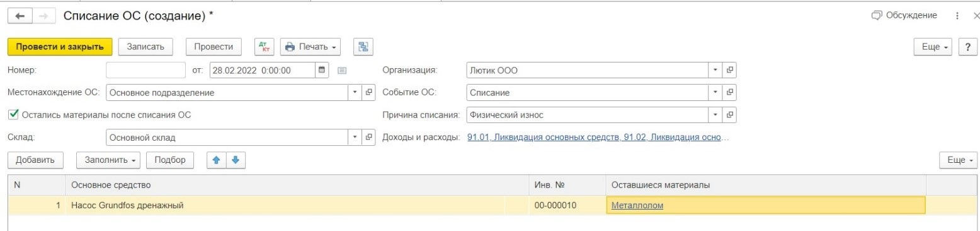This screenshot has width=980, height=231.
Task: Move row up with blue arrow
Action: coord(217,160)
